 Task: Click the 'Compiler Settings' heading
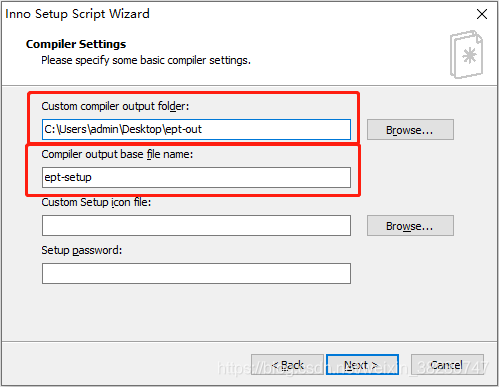point(76,44)
